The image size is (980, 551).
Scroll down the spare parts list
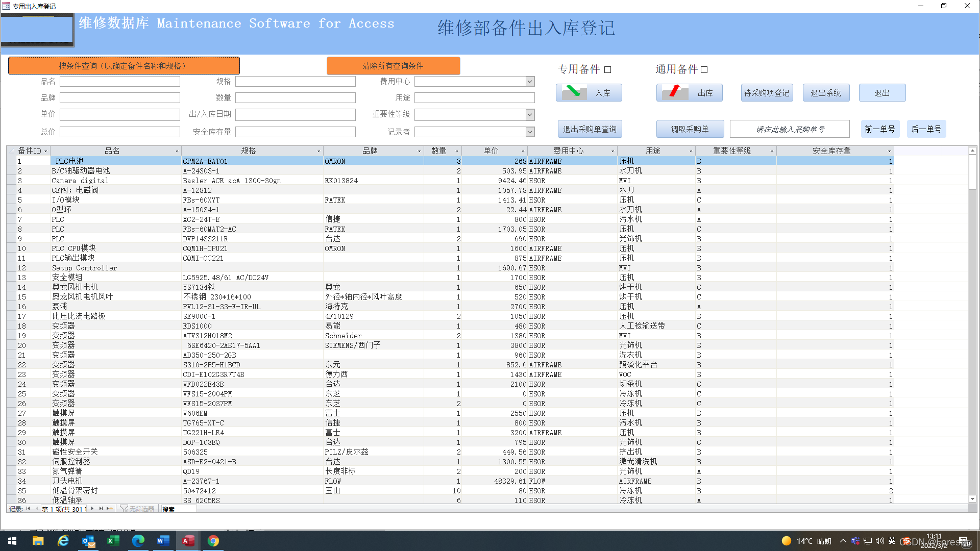point(972,499)
